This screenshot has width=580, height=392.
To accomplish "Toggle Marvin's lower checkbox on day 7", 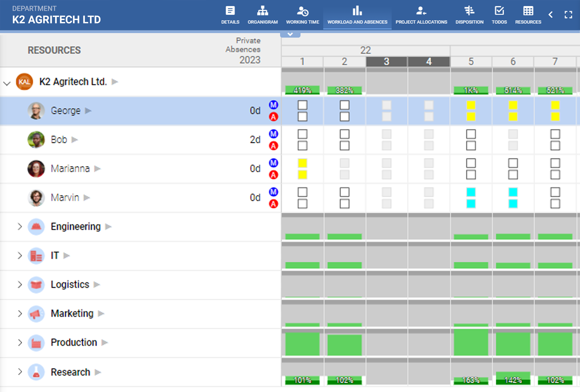I will pos(555,204).
